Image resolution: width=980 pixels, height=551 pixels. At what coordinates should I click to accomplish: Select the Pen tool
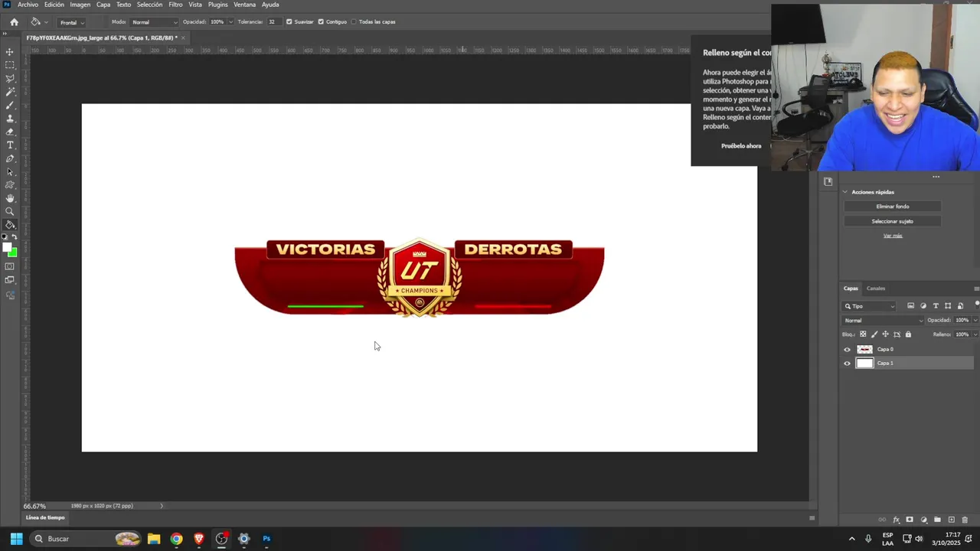pos(10,158)
